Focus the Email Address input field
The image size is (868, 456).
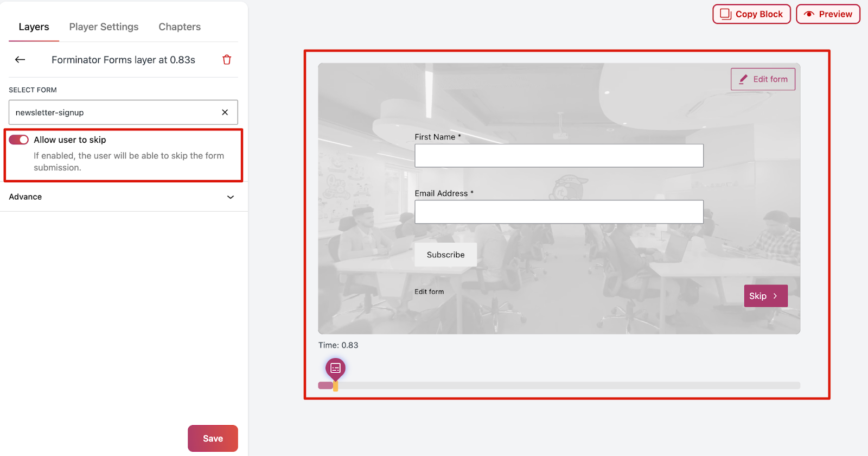coord(559,212)
